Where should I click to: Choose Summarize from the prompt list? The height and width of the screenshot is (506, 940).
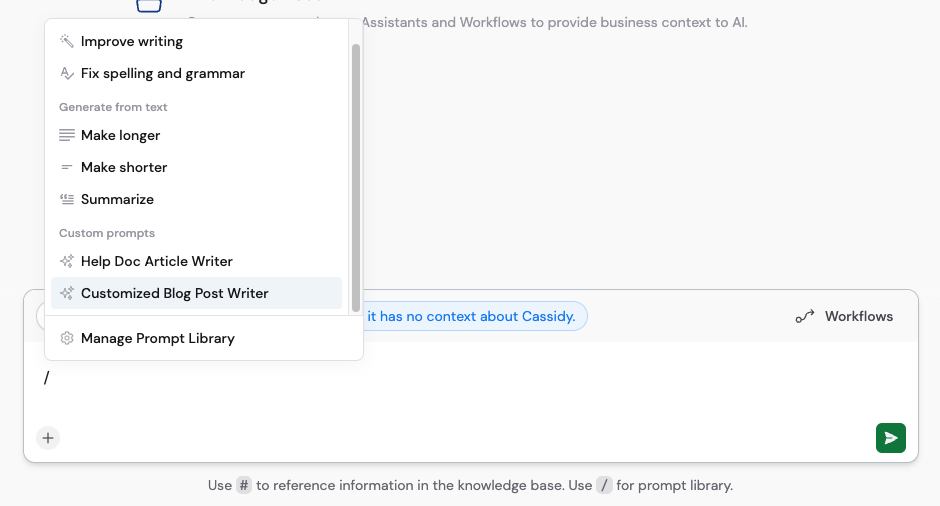(x=196, y=199)
